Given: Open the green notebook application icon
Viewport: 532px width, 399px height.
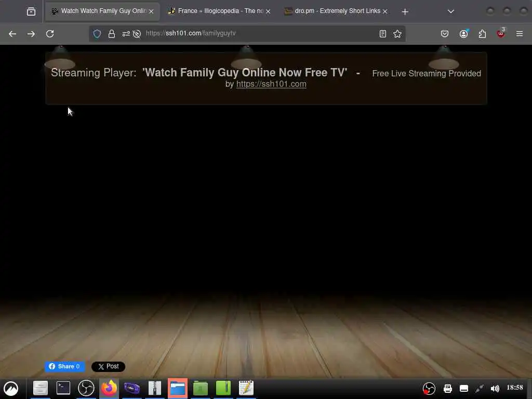Looking at the screenshot, I should [x=223, y=388].
